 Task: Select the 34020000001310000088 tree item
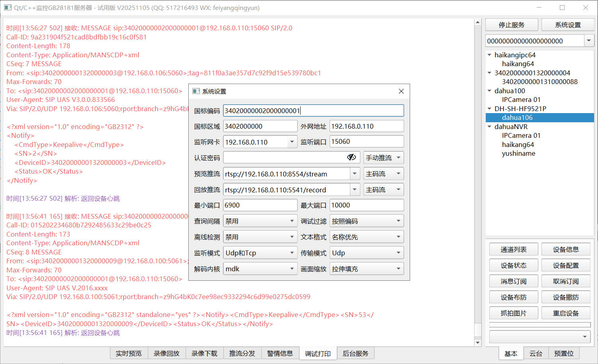click(539, 82)
